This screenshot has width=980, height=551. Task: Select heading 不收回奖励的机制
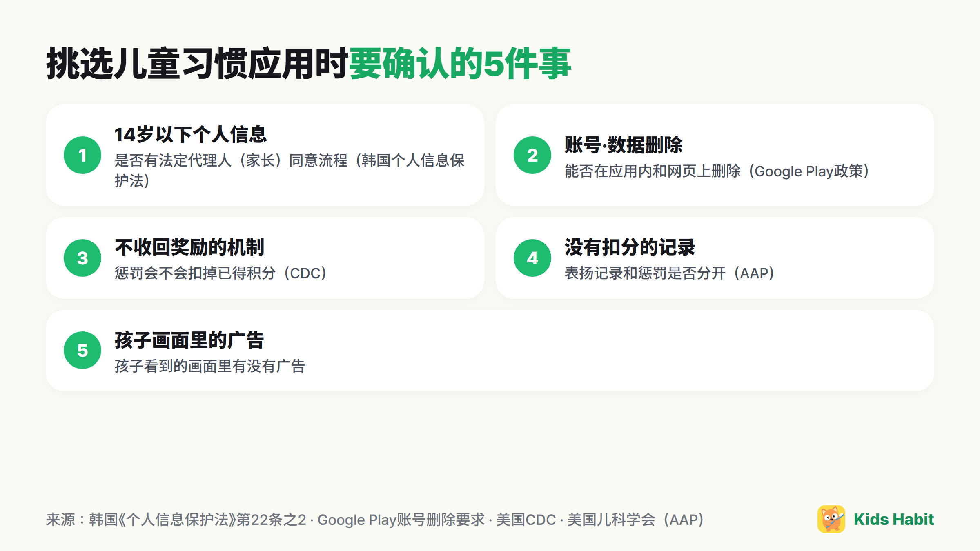(x=189, y=247)
